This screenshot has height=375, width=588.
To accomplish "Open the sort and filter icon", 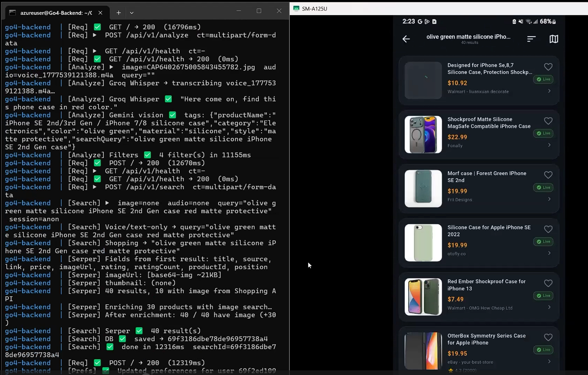I will tap(531, 39).
